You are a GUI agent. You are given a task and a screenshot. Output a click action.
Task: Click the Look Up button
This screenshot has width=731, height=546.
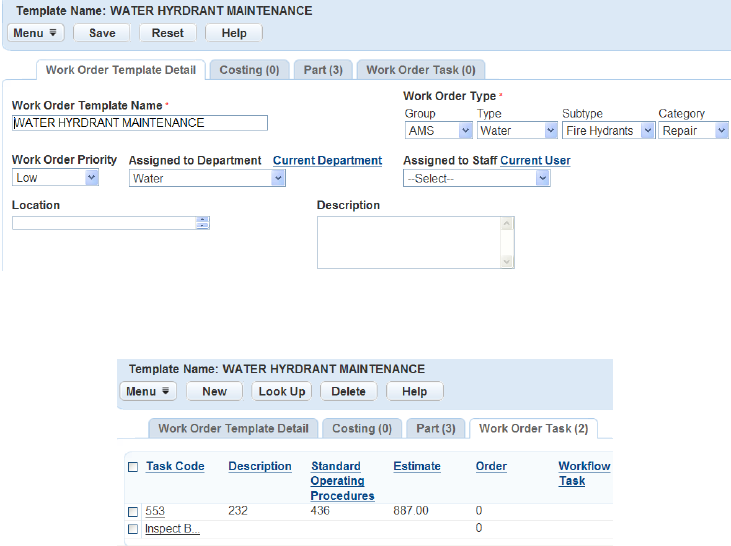click(281, 392)
